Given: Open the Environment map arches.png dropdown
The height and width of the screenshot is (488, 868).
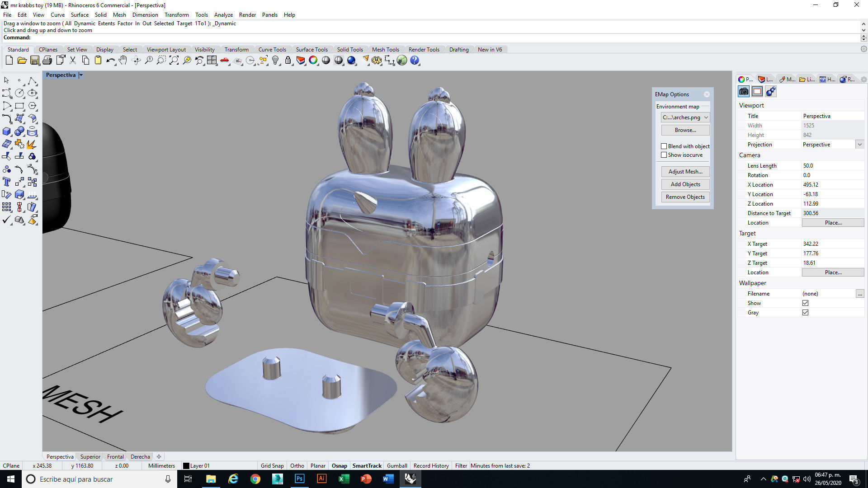Looking at the screenshot, I should 685,117.
